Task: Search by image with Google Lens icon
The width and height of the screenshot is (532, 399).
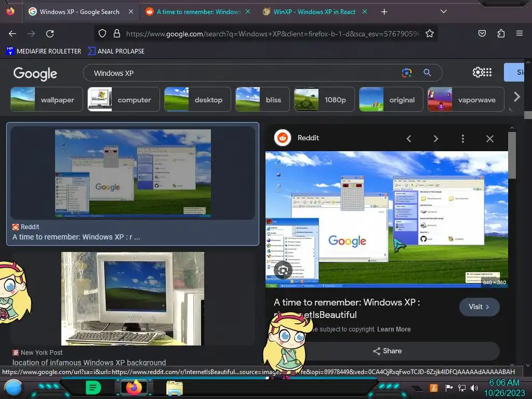Action: (406, 73)
